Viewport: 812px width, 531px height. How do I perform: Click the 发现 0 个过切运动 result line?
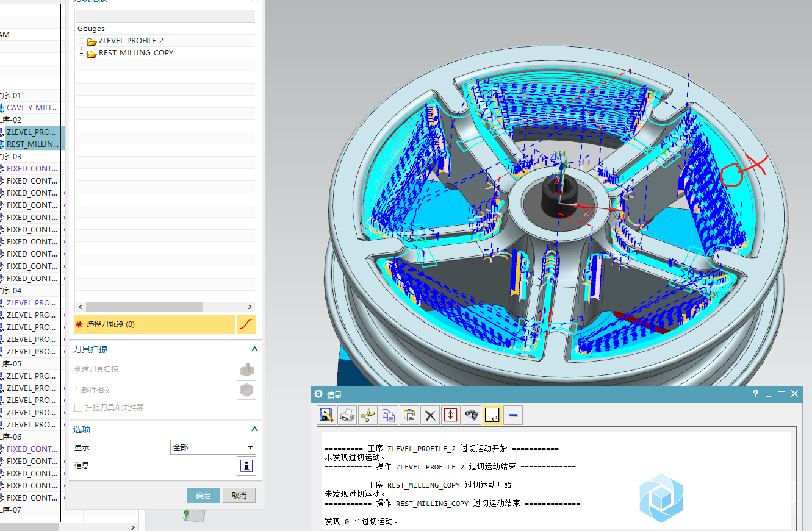(361, 522)
